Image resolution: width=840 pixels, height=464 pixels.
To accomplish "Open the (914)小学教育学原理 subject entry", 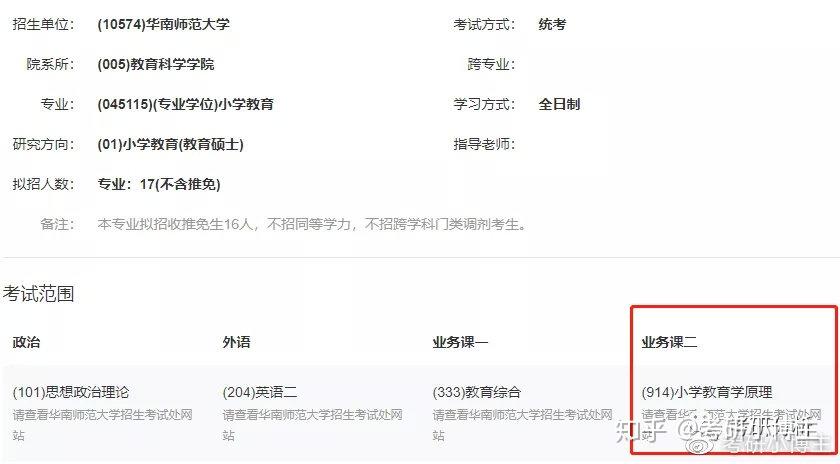I will tap(707, 392).
